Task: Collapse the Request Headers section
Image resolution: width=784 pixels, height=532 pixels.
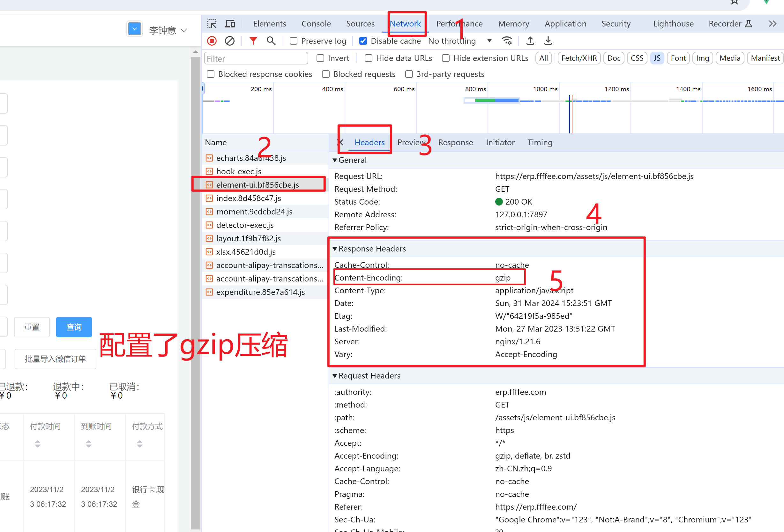Action: (335, 376)
